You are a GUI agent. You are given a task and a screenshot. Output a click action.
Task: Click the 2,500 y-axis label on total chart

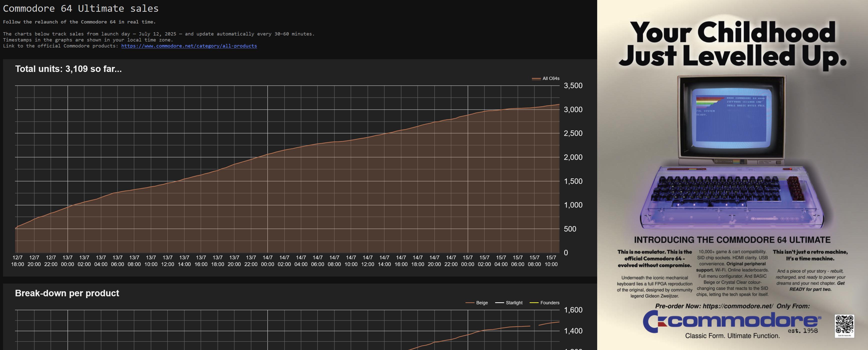click(573, 133)
